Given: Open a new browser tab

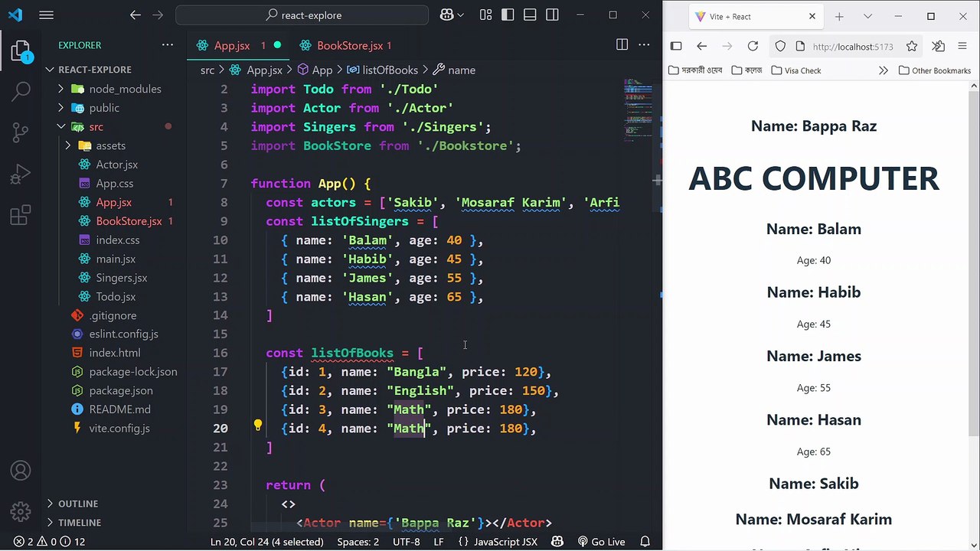Looking at the screenshot, I should point(839,16).
